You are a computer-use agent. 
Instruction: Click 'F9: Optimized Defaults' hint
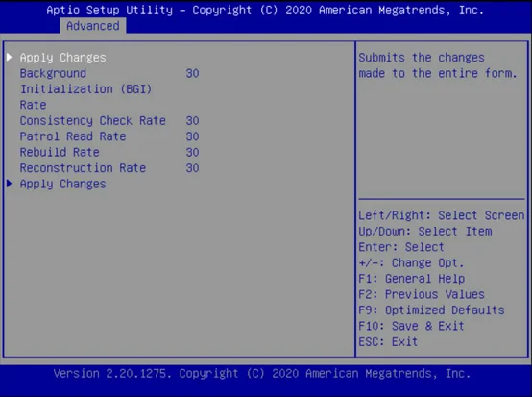point(431,310)
